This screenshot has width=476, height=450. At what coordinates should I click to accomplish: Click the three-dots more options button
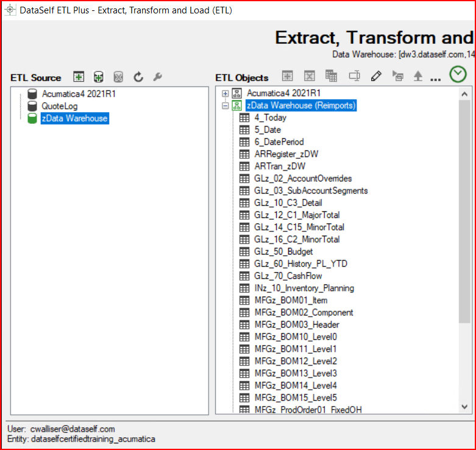pos(435,77)
